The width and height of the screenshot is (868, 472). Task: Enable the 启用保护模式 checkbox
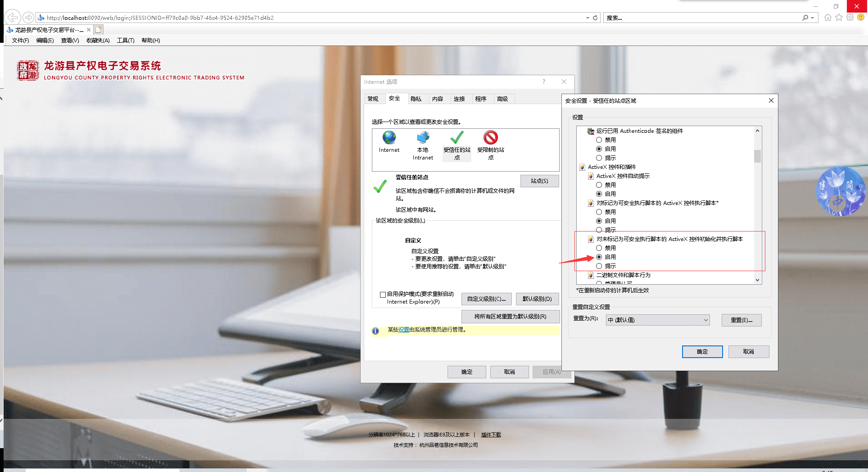coord(383,295)
